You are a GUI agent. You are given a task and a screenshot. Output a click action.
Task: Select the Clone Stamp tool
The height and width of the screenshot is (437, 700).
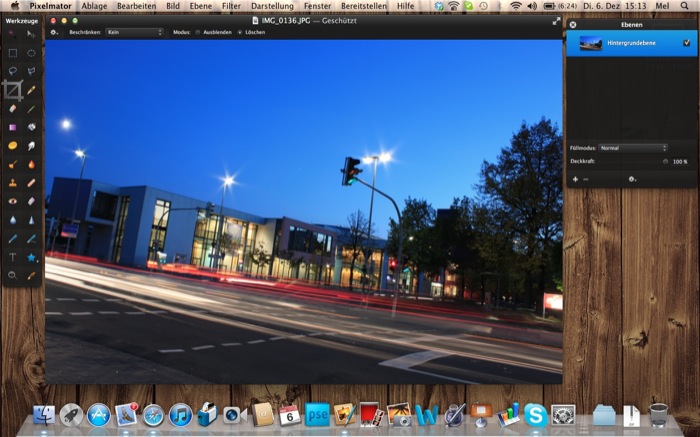(12, 182)
